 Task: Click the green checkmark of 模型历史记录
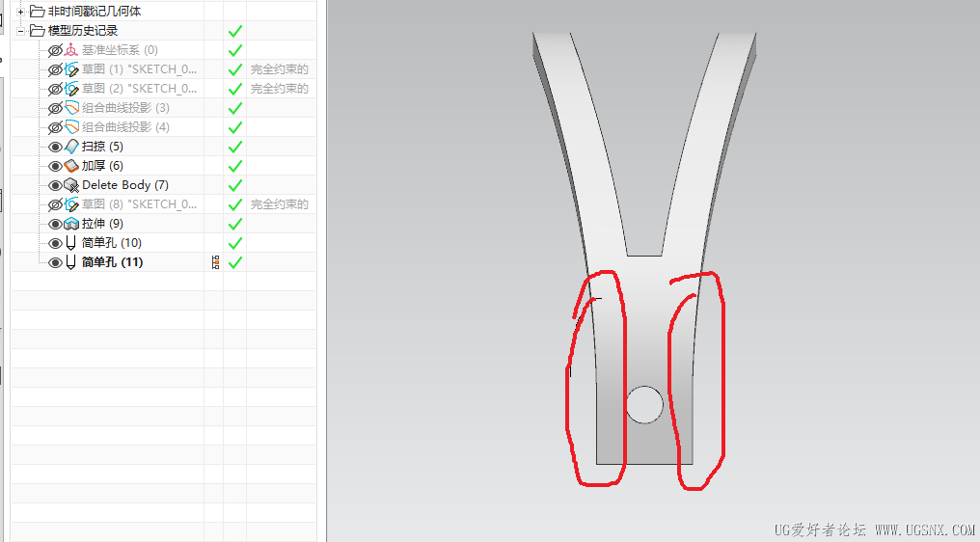pyautogui.click(x=235, y=31)
